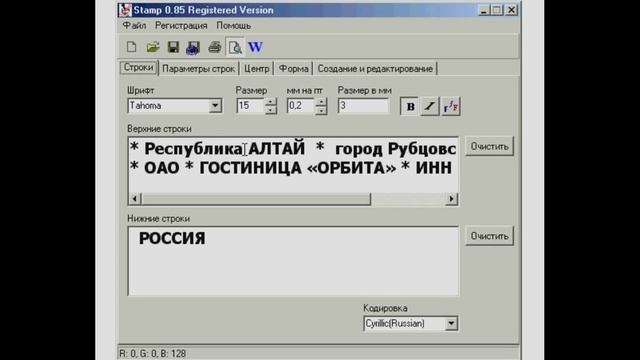Switch to the Строки tab
Screen dimensions: 640x360
139,67
